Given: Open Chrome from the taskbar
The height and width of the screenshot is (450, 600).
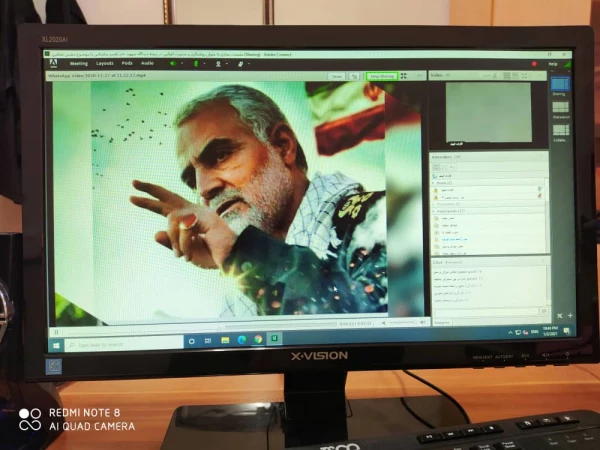Looking at the screenshot, I should coord(258,340).
